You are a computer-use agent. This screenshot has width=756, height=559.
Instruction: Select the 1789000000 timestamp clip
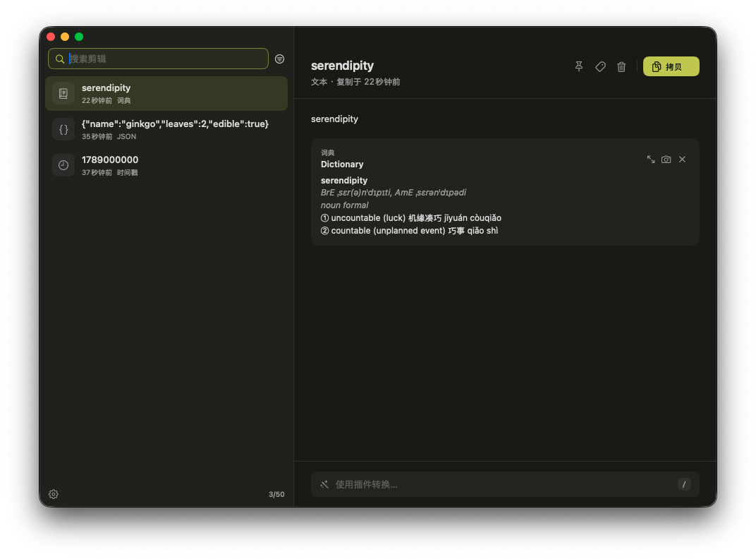tap(166, 165)
